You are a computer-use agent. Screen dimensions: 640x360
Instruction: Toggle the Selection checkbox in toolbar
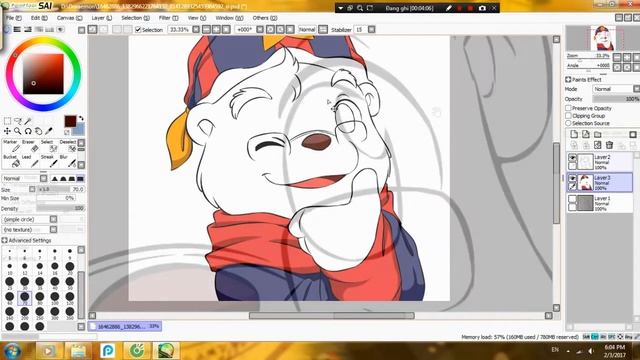coord(138,29)
